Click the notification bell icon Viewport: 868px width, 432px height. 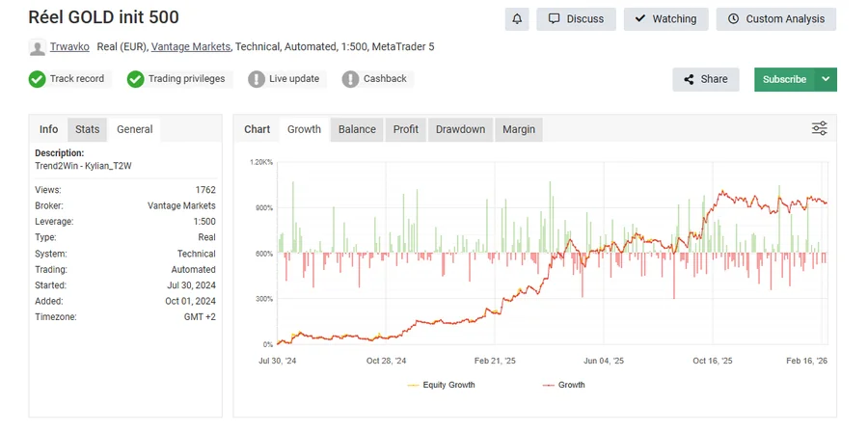point(517,19)
